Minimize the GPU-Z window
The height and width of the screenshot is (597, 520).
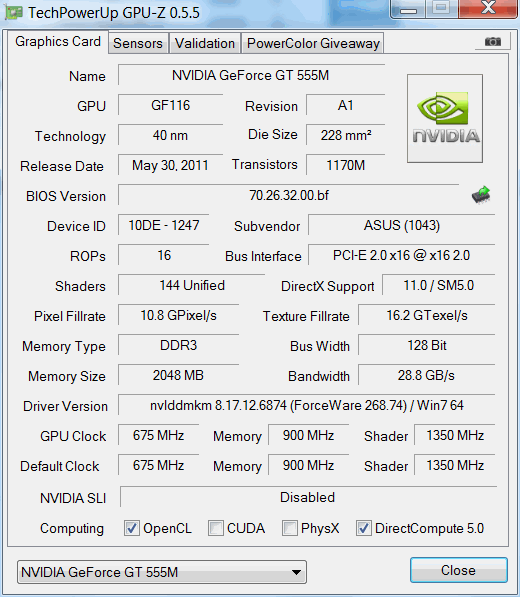click(x=408, y=9)
